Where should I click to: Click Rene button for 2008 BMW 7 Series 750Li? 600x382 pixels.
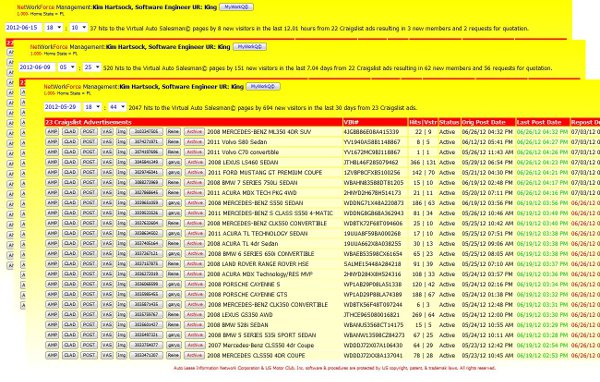(173, 183)
